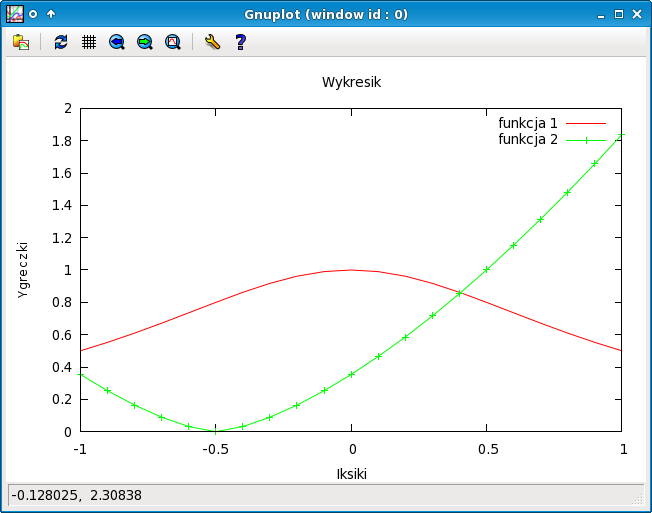The image size is (652, 513).
Task: Toggle the grid display icon
Action: 89,42
